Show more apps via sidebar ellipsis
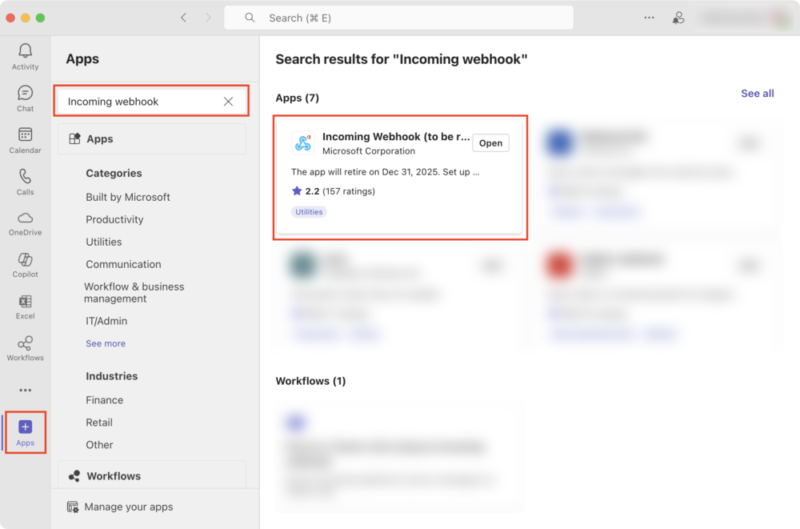Image resolution: width=800 pixels, height=529 pixels. [25, 390]
